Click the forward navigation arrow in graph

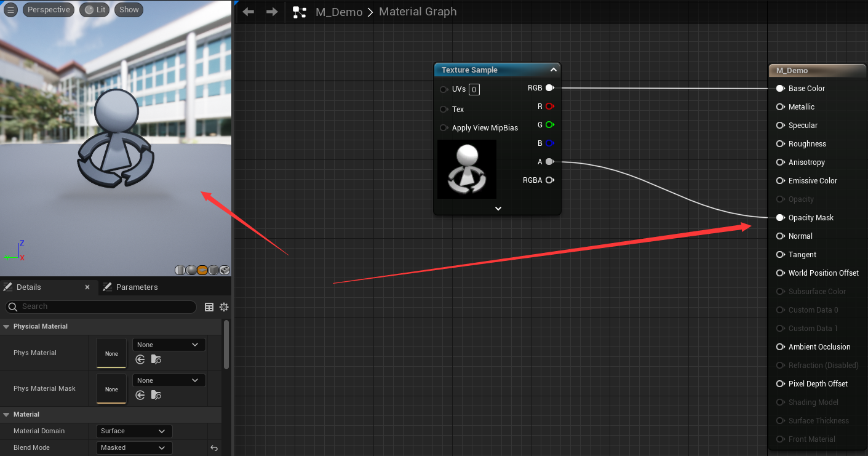(272, 12)
